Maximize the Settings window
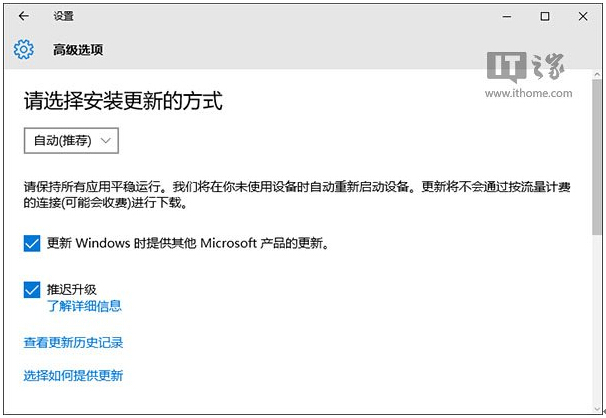 (545, 16)
